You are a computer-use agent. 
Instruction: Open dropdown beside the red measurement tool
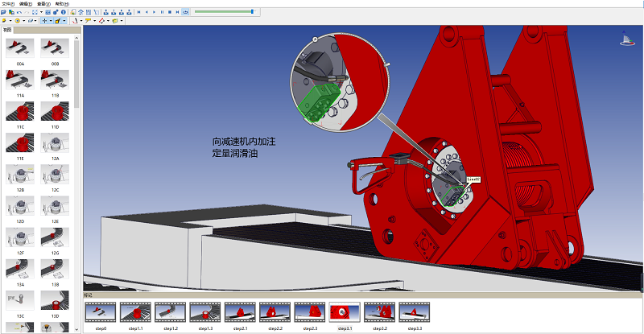coord(80,21)
